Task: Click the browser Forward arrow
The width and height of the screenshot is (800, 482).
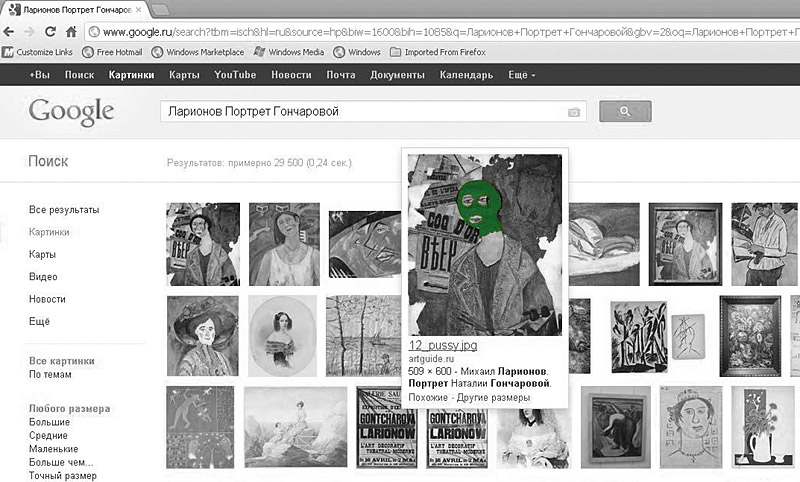Action: (x=29, y=32)
